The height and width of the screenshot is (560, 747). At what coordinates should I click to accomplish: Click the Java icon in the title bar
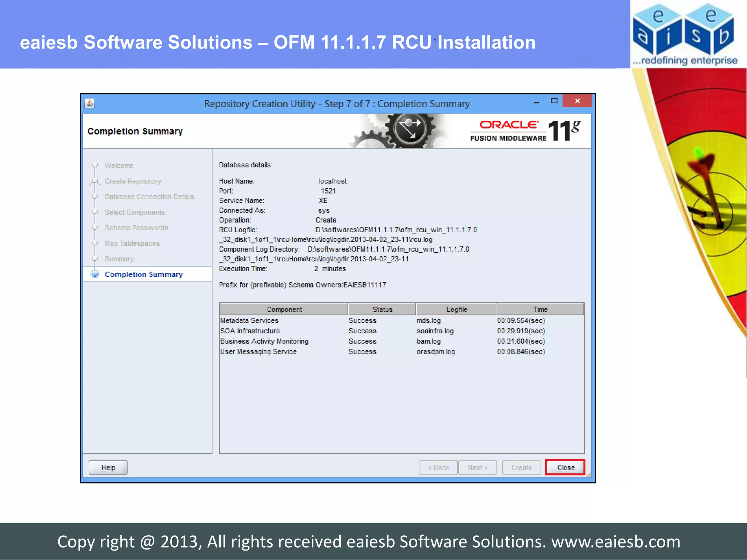(90, 104)
